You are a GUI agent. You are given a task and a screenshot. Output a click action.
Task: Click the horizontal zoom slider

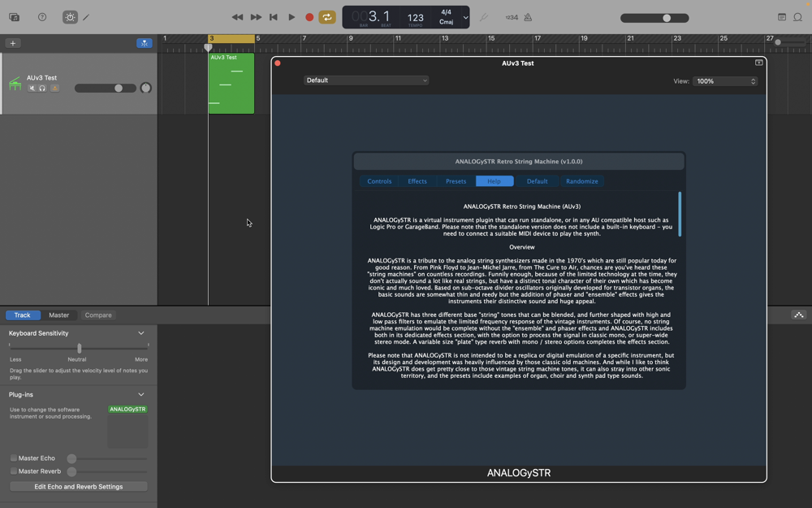[790, 42]
